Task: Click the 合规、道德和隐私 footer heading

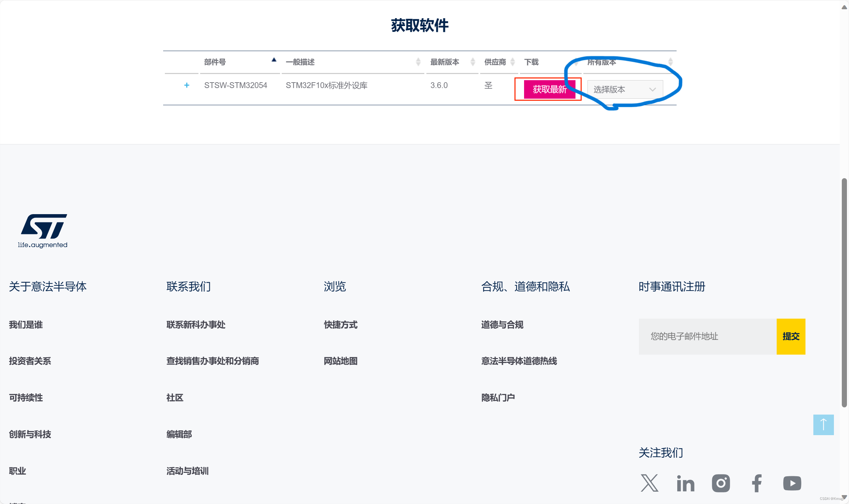Action: click(525, 286)
